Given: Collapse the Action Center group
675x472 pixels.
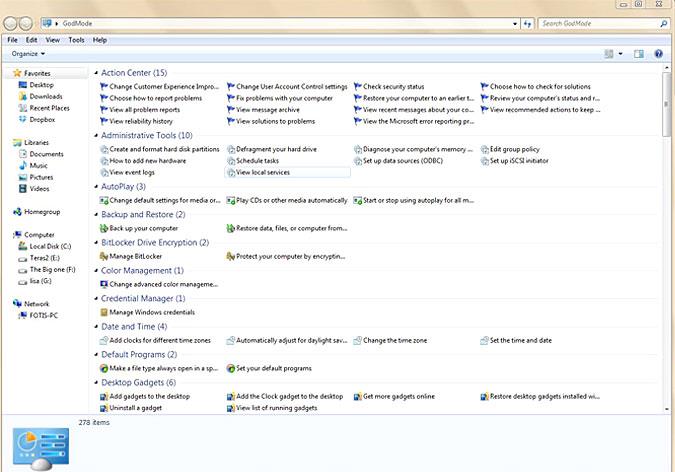Looking at the screenshot, I should click(95, 73).
